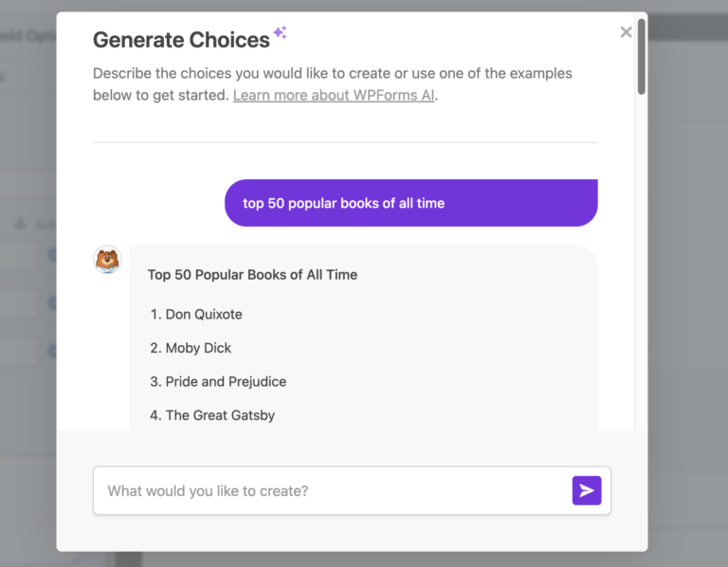
Task: Select the Don Quixote list item
Action: 203,314
